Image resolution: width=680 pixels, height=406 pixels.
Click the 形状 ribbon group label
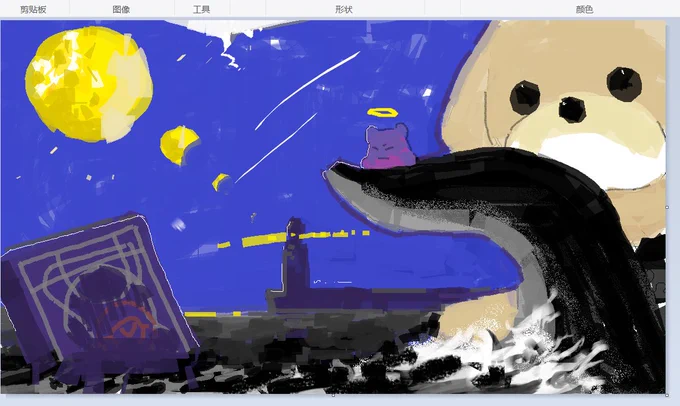coord(344,10)
